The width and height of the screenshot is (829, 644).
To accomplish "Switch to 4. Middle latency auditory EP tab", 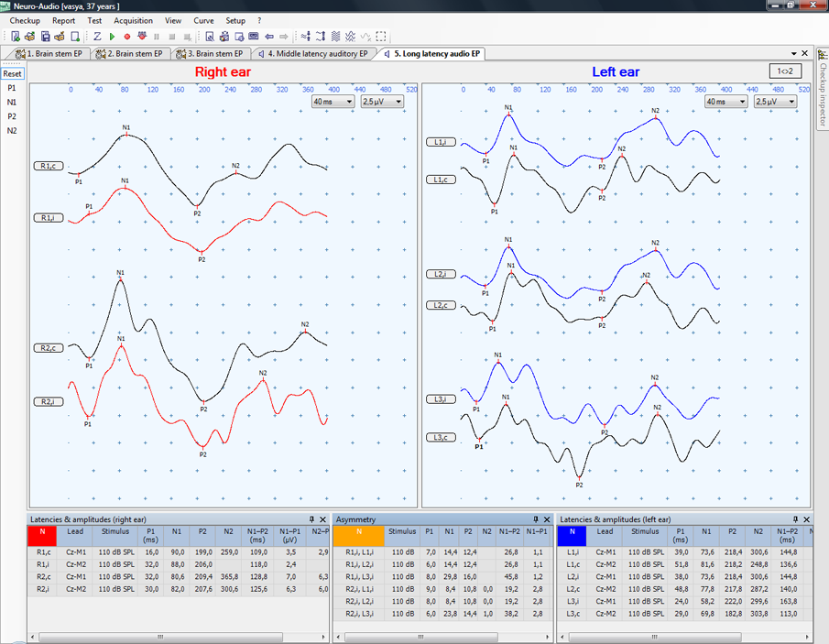I will 313,53.
